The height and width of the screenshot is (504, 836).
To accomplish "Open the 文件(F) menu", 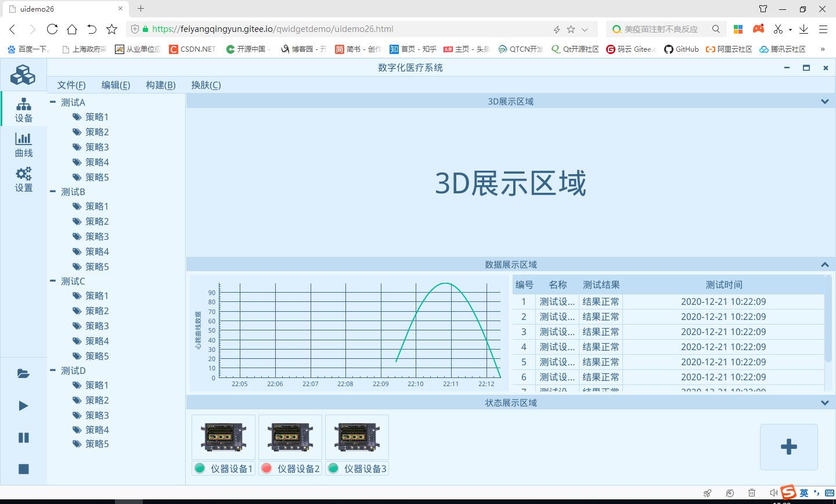I will 71,85.
